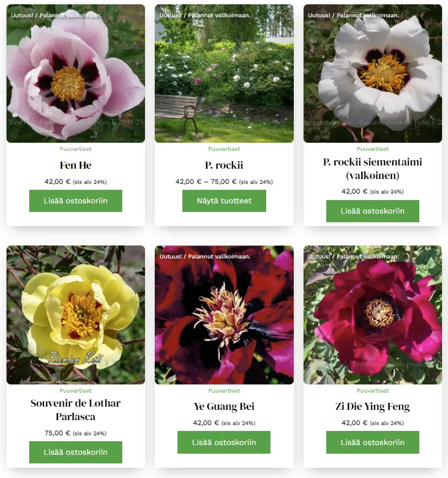Open the Souvenir de Lothar Parlasca title link
Screen dimensions: 448x478
click(x=76, y=410)
